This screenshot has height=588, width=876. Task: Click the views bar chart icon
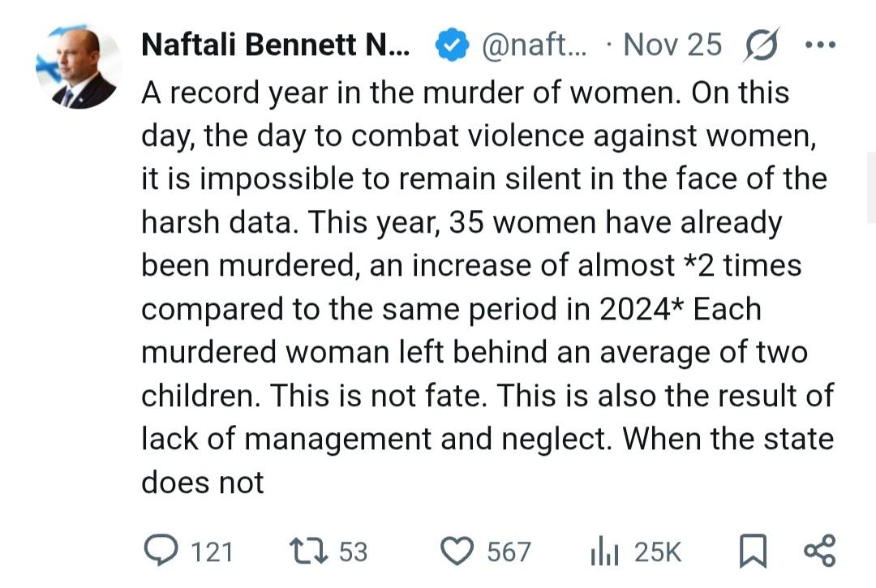[605, 552]
